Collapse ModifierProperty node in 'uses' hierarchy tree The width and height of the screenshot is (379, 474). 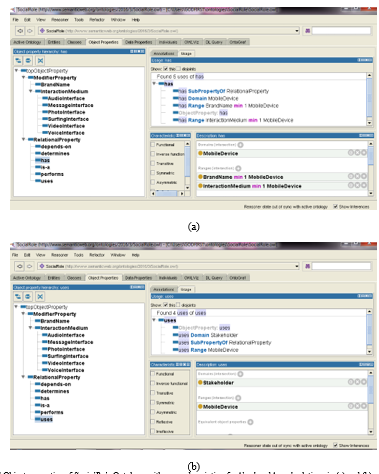pyautogui.click(x=23, y=314)
